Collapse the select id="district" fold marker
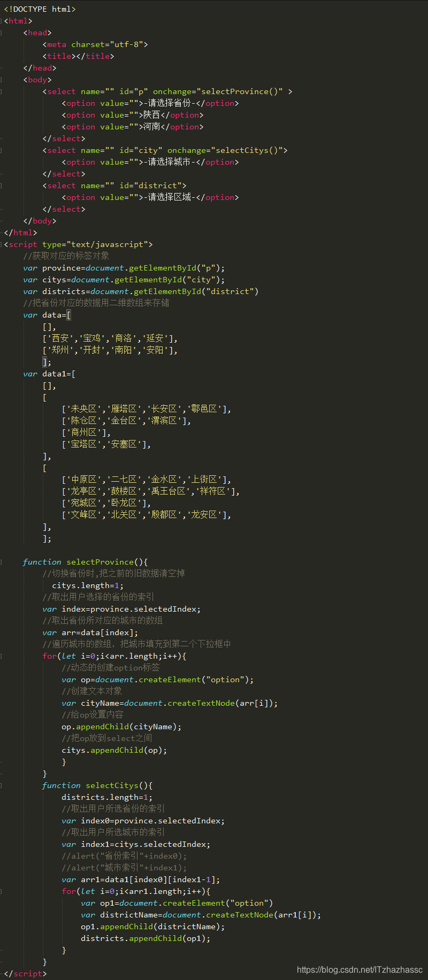Image resolution: width=428 pixels, height=980 pixels. tap(2, 186)
